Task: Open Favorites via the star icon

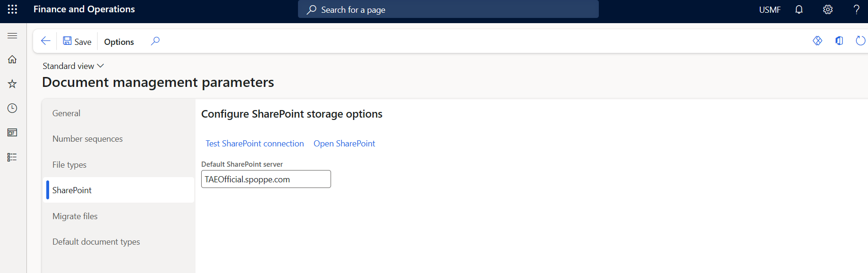Action: tap(12, 84)
